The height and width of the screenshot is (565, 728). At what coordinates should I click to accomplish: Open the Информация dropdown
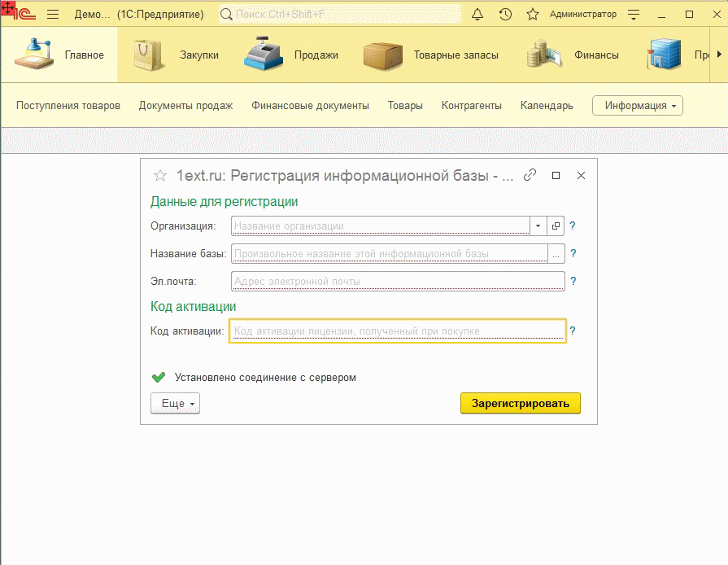point(638,105)
